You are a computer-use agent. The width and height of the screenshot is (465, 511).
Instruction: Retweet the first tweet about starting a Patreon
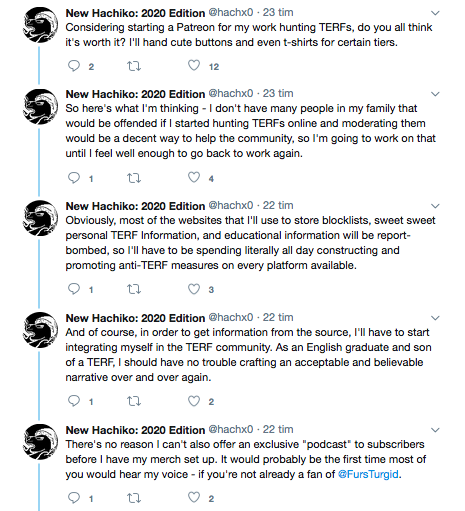[x=134, y=66]
